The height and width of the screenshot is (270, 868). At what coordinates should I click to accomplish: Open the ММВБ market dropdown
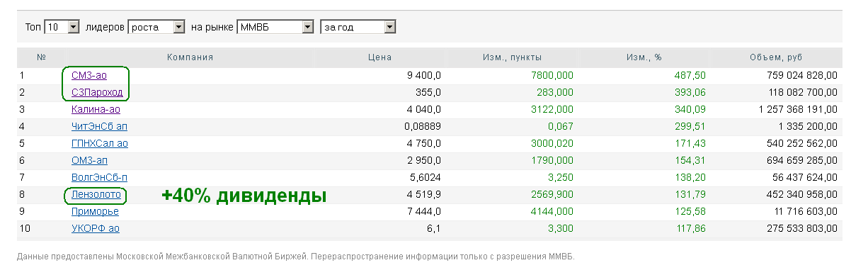(x=275, y=27)
